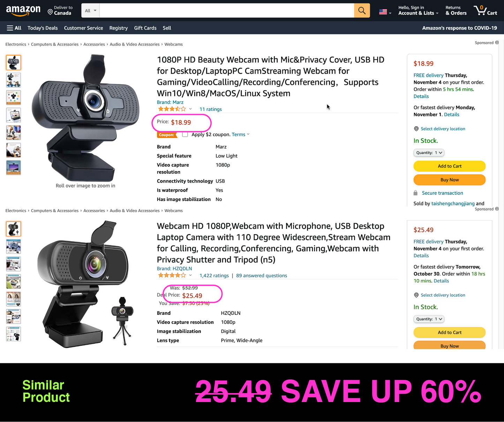Viewport: 504px width, 422px height.
Task: Open the All hamburger menu
Action: 14,28
